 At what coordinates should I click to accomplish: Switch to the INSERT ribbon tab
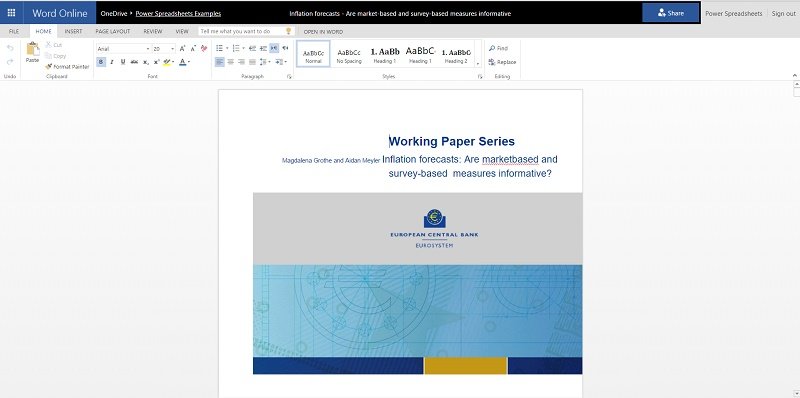(73, 31)
